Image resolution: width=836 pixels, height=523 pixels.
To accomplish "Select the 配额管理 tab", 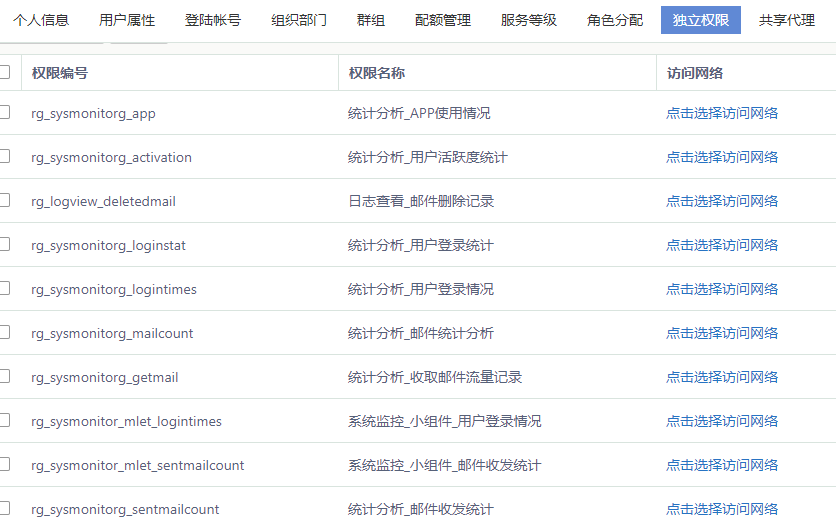I will (443, 20).
